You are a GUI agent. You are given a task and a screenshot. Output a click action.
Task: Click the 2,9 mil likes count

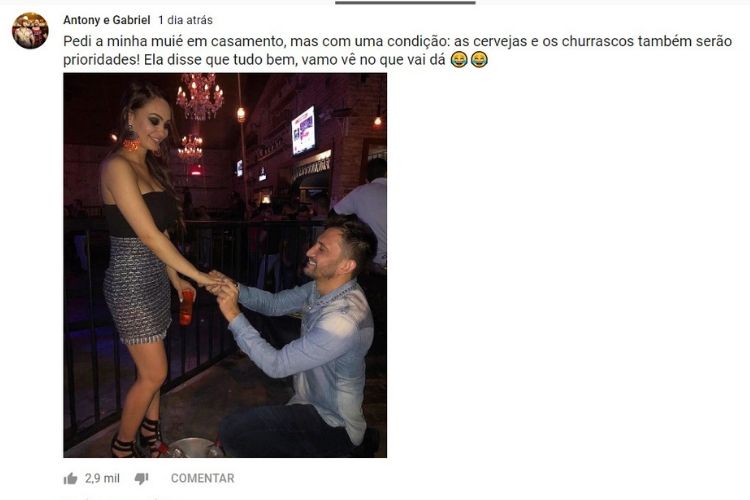click(102, 478)
